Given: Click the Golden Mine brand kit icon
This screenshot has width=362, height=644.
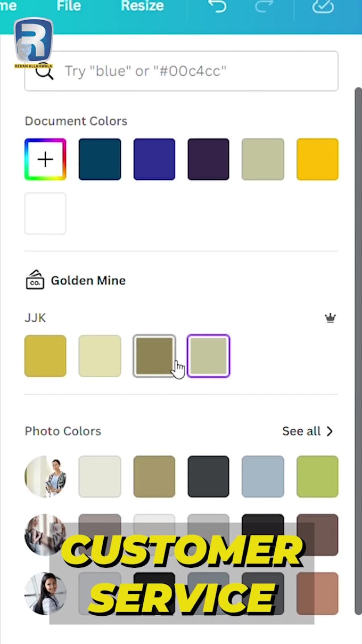Looking at the screenshot, I should tap(35, 280).
